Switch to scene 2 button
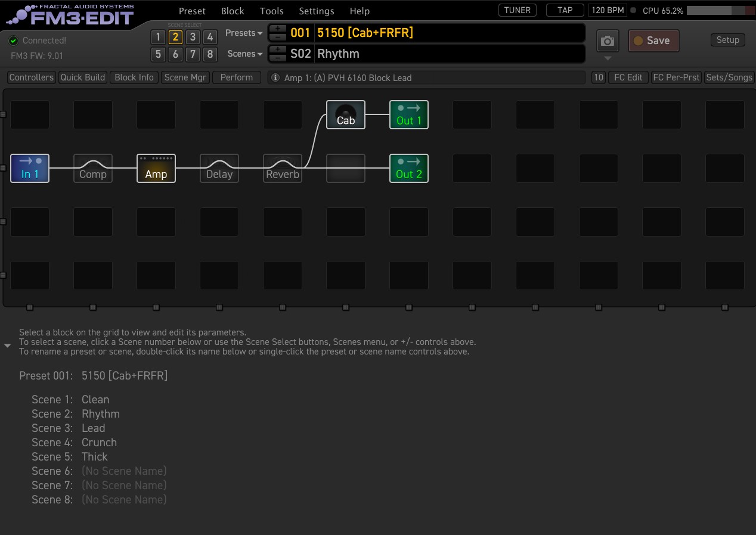Image resolution: width=756 pixels, height=535 pixels. [175, 37]
